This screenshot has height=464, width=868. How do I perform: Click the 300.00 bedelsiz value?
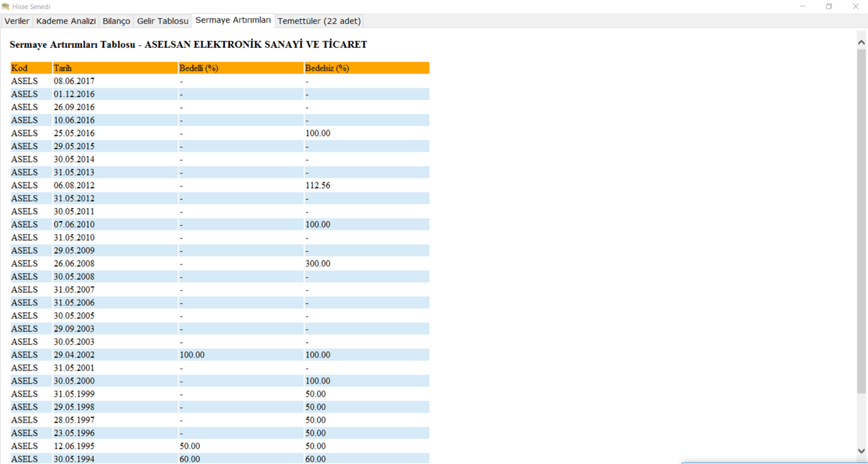pyautogui.click(x=318, y=264)
